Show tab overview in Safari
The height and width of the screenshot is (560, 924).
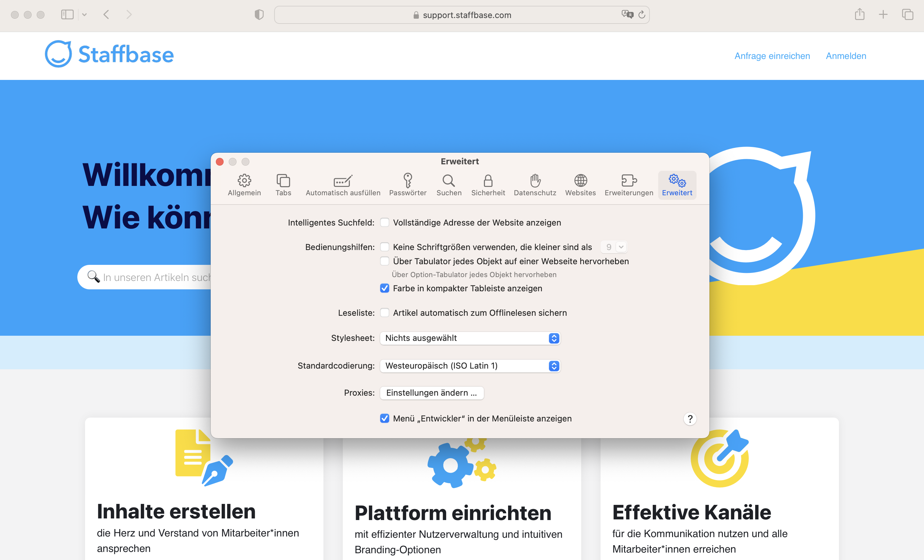908,14
